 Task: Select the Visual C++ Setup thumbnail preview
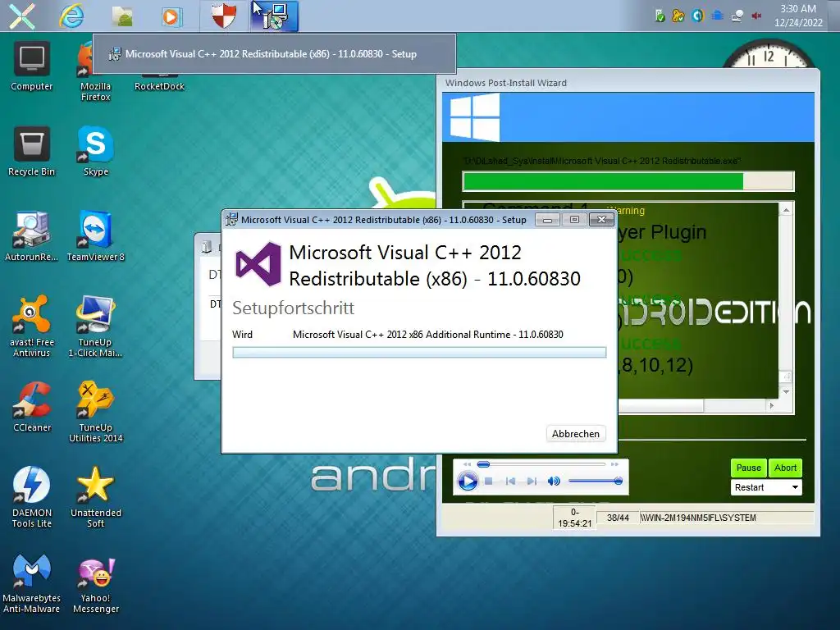pyautogui.click(x=274, y=53)
